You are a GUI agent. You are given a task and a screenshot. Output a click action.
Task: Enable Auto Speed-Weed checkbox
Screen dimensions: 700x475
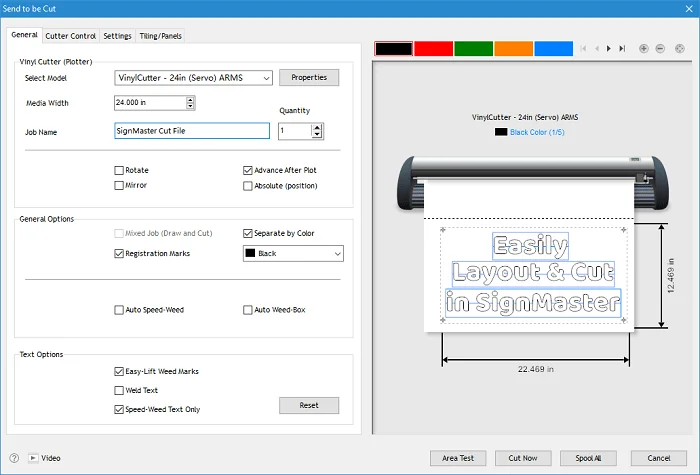119,310
